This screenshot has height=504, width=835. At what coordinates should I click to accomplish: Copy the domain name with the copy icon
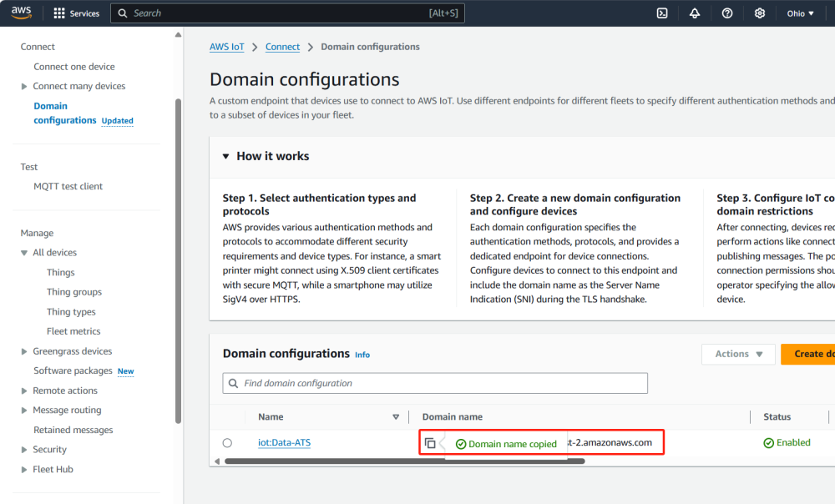[x=430, y=443]
